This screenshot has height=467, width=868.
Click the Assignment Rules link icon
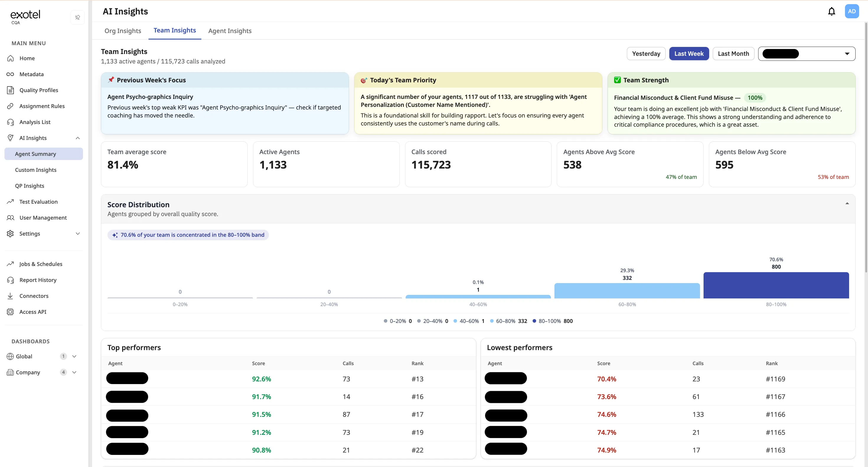click(10, 106)
